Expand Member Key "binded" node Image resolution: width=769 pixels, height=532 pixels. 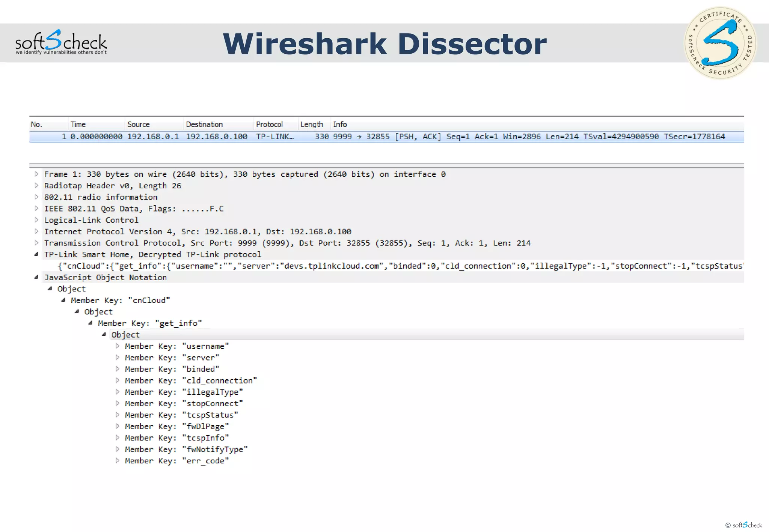117,369
